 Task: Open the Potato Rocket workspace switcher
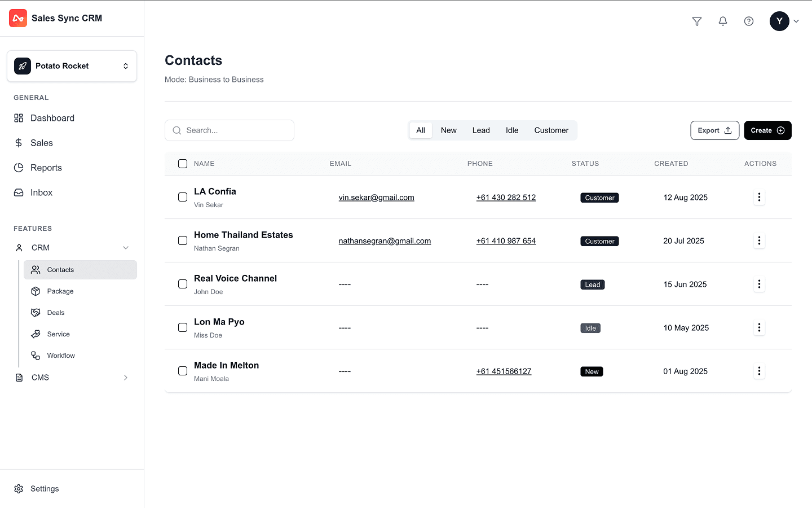coord(72,66)
